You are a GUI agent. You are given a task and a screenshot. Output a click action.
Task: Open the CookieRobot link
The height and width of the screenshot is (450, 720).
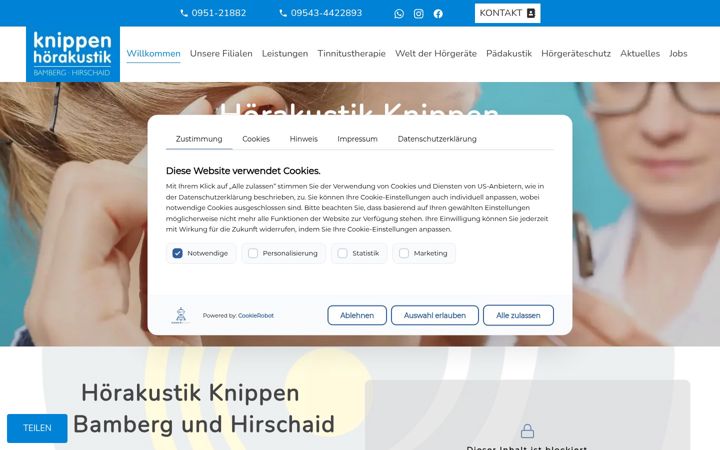[x=256, y=315]
